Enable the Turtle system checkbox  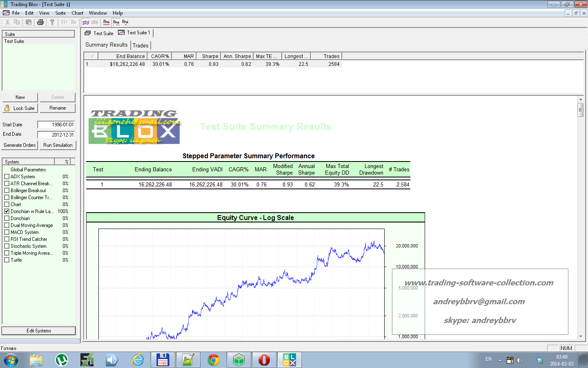click(7, 260)
